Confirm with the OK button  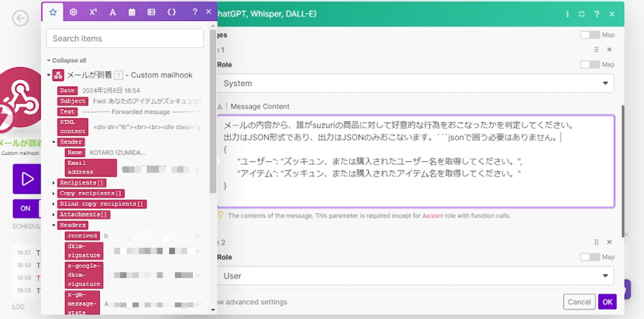(x=607, y=302)
